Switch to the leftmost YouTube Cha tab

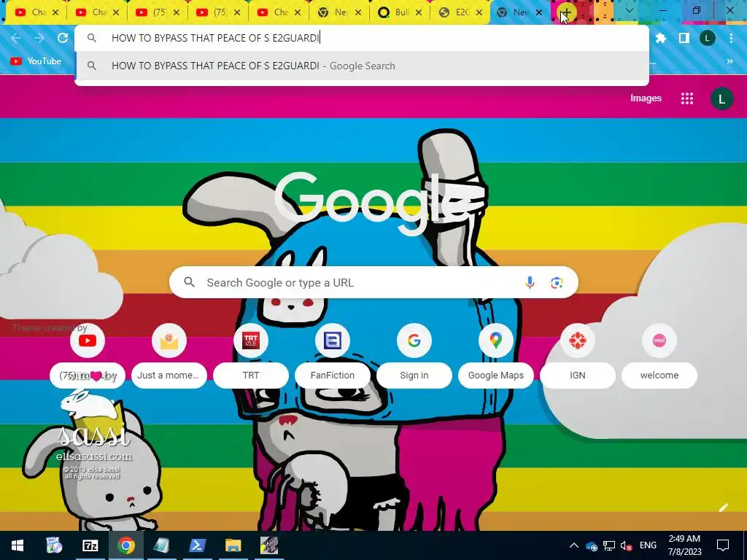click(36, 12)
